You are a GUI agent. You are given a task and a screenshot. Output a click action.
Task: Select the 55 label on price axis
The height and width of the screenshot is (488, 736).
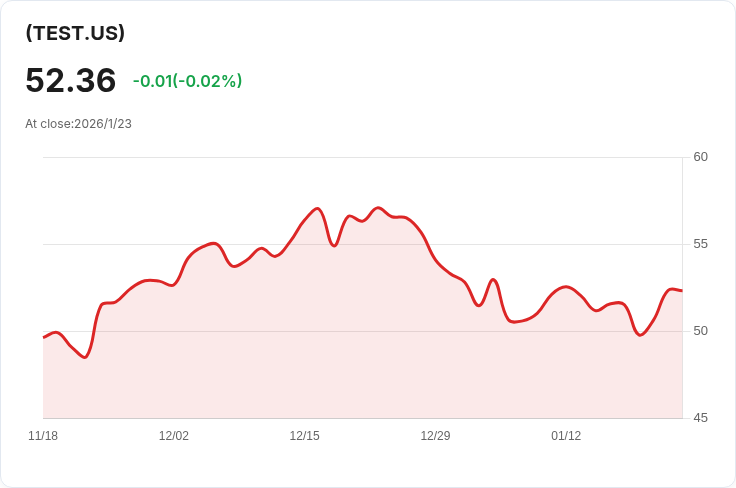tap(700, 244)
